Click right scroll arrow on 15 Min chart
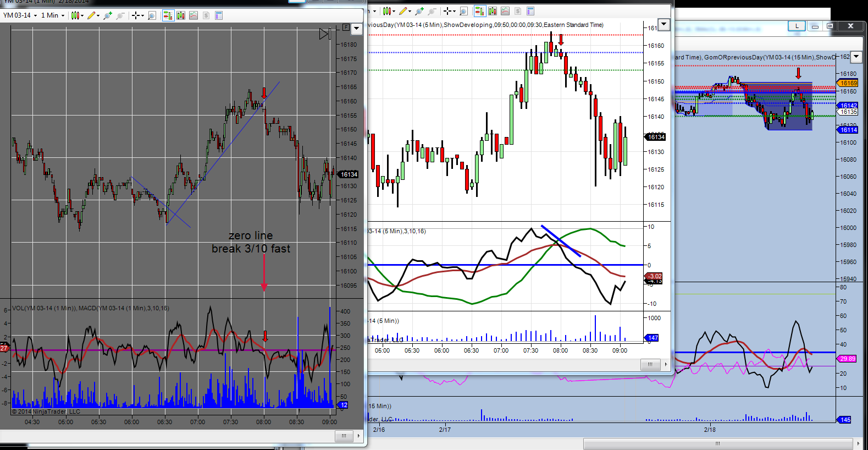 (x=858, y=443)
